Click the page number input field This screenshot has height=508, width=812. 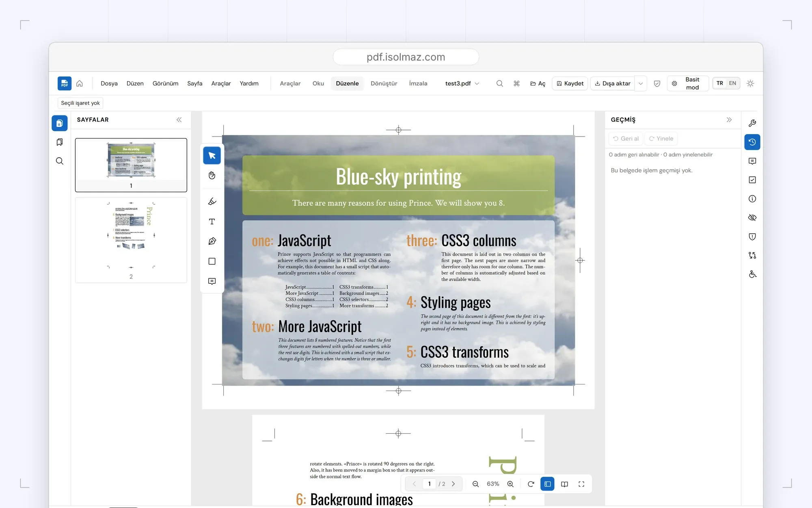point(429,484)
